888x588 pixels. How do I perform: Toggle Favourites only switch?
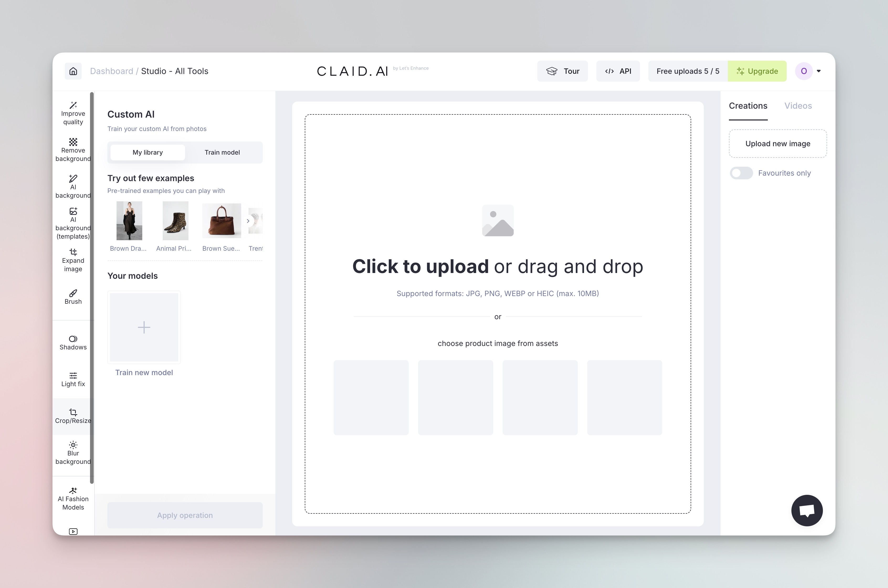tap(741, 173)
